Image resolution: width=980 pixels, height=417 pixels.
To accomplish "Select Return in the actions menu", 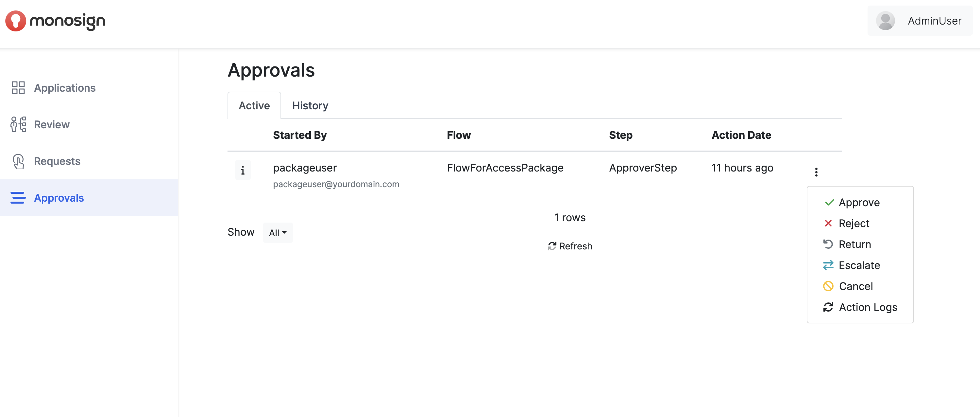I will (854, 245).
